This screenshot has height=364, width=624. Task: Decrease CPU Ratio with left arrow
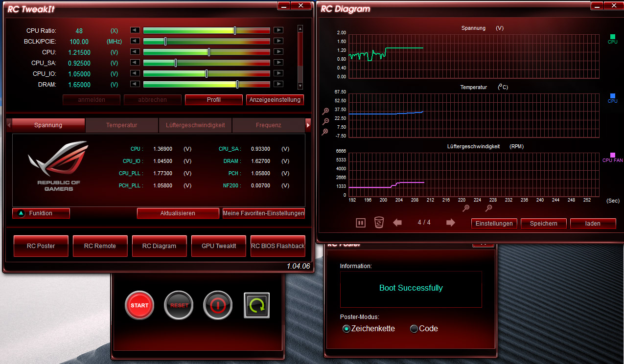(135, 30)
